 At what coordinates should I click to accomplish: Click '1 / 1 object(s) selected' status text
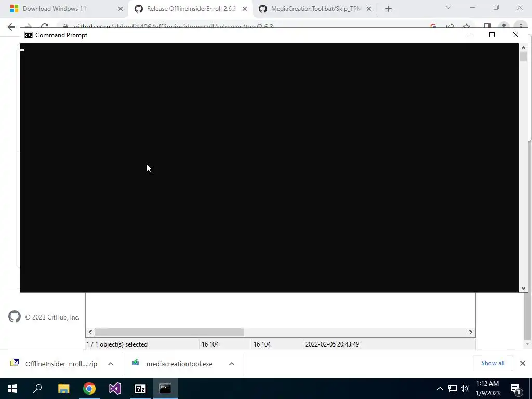tap(117, 344)
